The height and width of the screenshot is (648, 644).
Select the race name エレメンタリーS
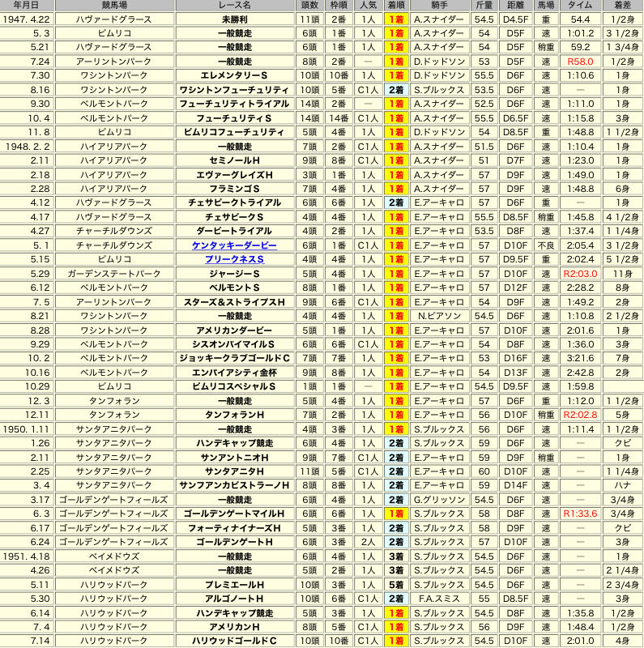[x=234, y=75]
